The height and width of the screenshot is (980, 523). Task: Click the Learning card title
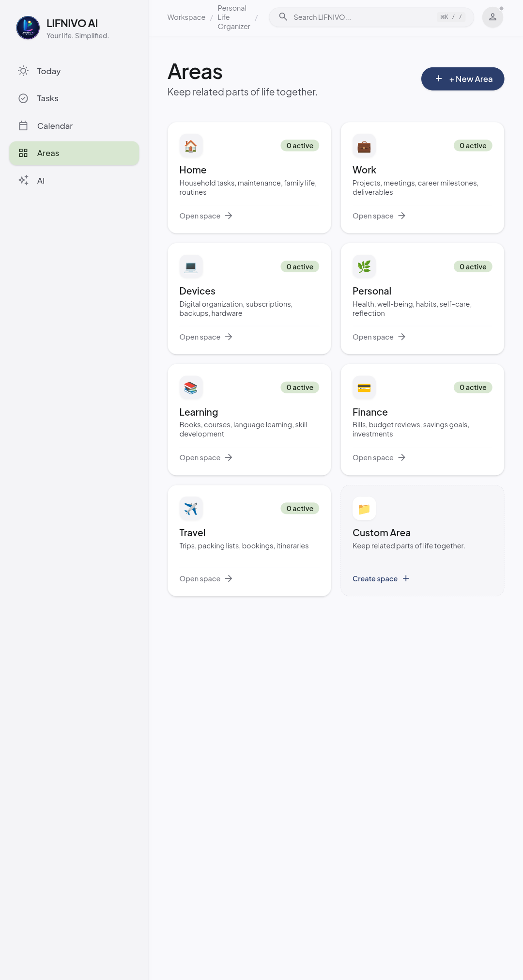[x=199, y=412]
